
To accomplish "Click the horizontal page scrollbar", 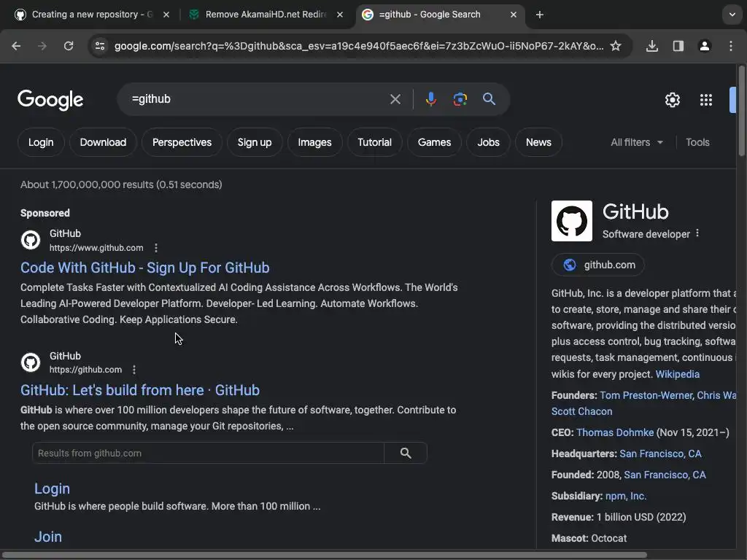I will click(x=324, y=555).
